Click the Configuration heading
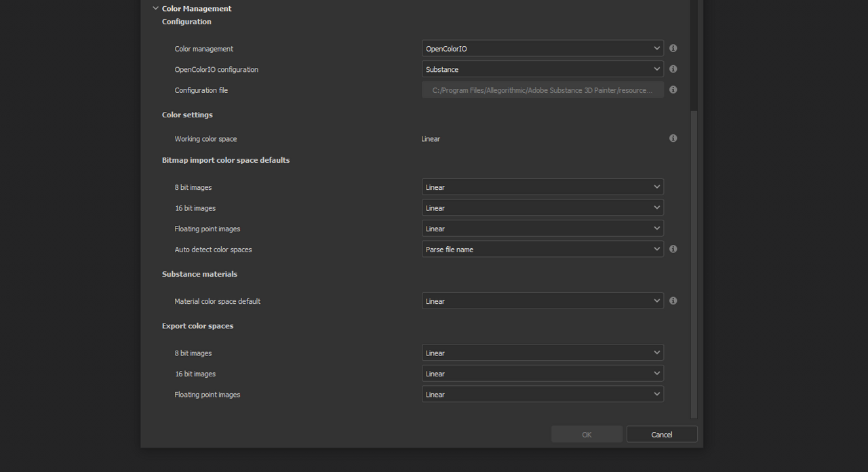 pos(186,22)
